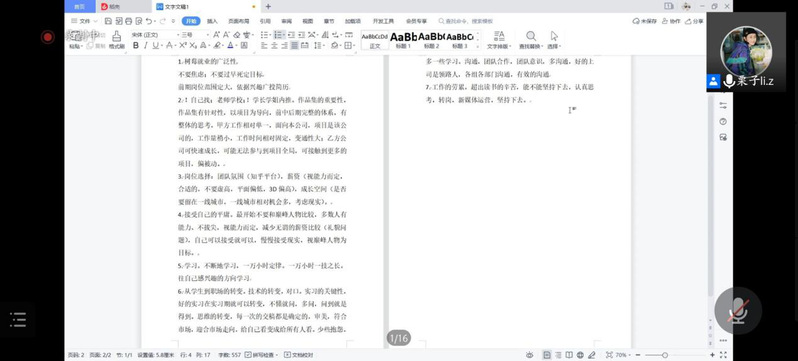Click the Save icon in quick access toolbar
This screenshot has height=361, width=798.
coord(108,21)
